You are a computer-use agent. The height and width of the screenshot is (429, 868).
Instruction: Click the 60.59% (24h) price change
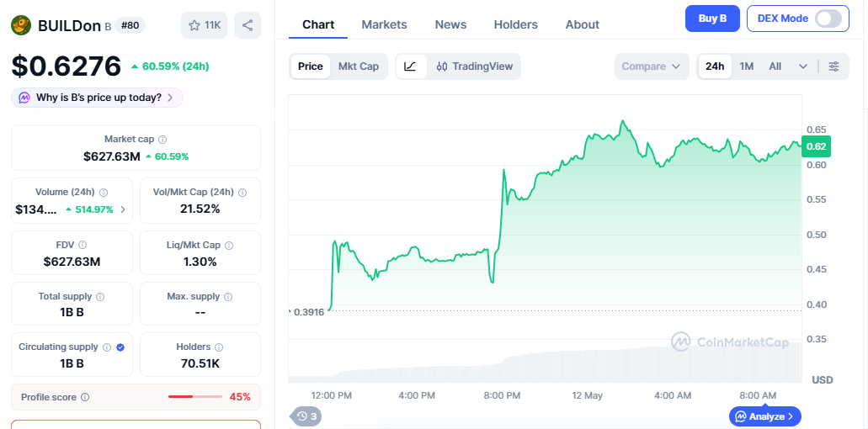(x=170, y=66)
